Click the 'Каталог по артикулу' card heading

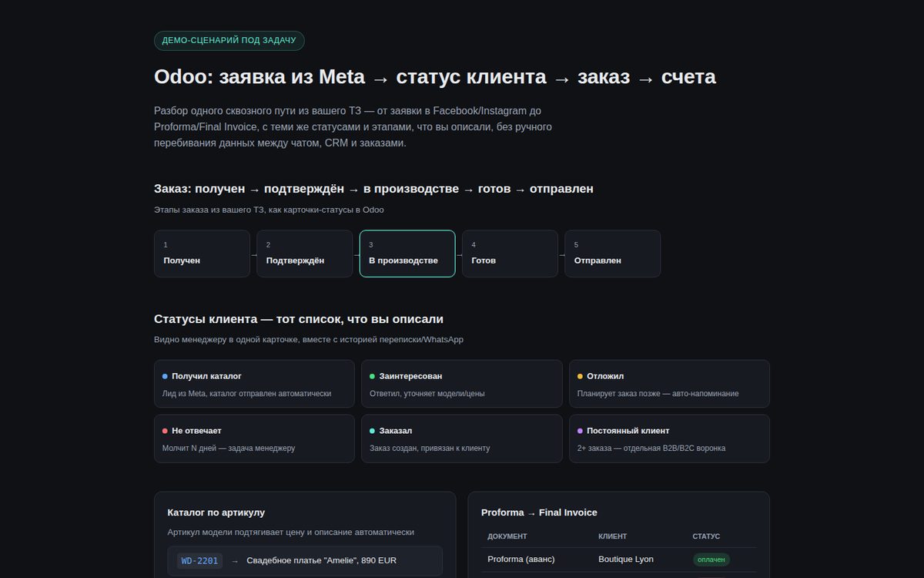216,512
